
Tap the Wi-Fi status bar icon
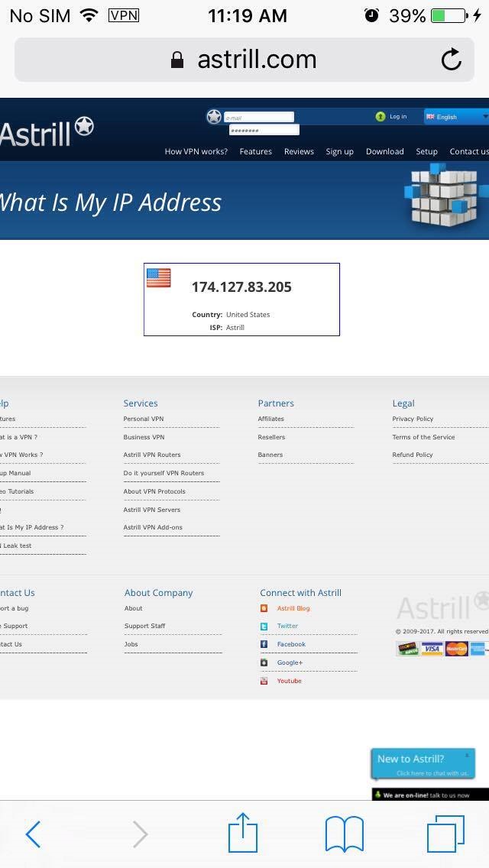tap(89, 15)
